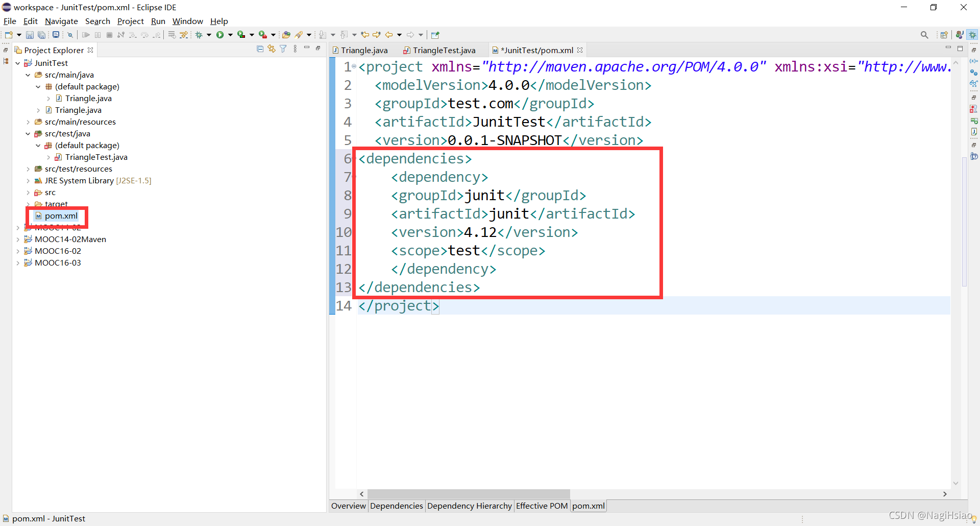Open dropdown arrow next to New icon
The width and height of the screenshot is (980, 526).
[19, 35]
